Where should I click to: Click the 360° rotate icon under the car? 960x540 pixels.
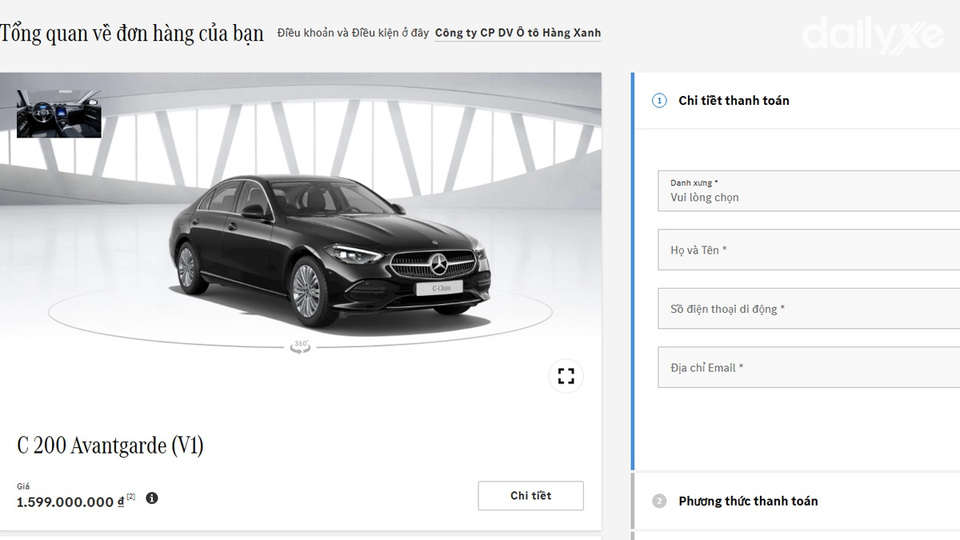tap(300, 346)
